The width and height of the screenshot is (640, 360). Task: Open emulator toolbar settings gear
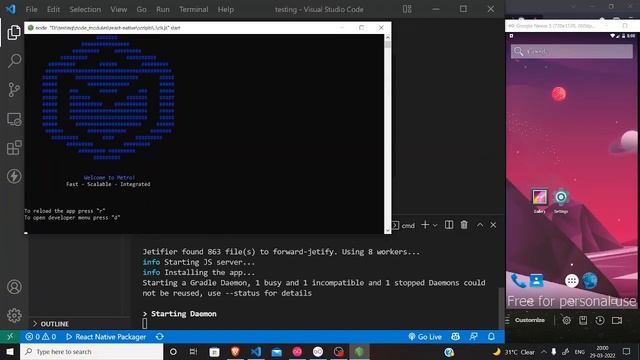pyautogui.click(x=567, y=320)
